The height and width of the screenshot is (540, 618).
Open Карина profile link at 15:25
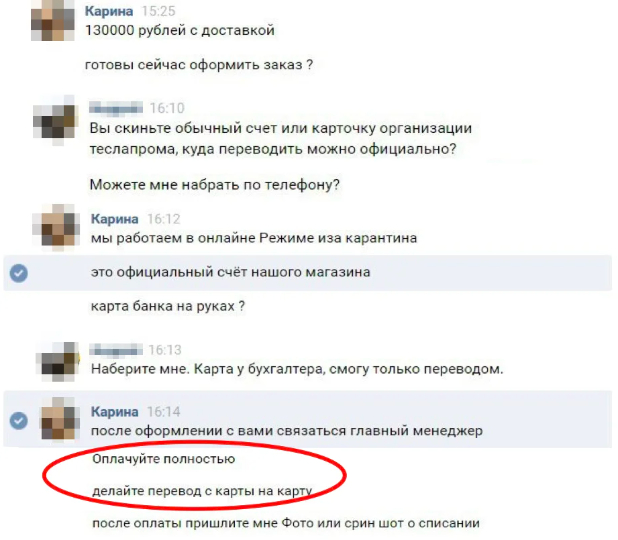109,11
